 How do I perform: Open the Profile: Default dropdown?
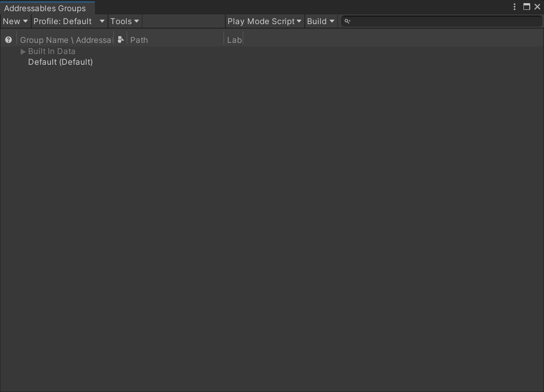tap(69, 21)
